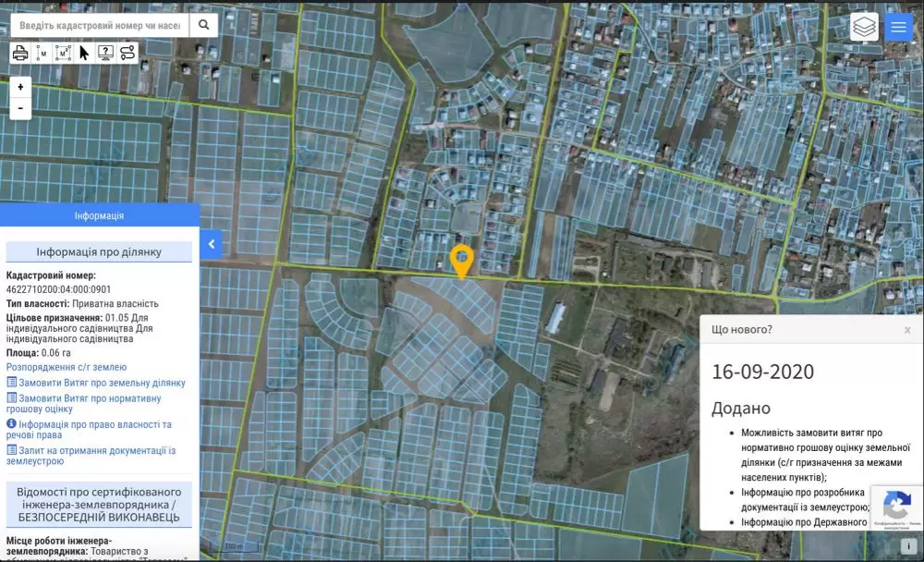This screenshot has width=924, height=562.
Task: Select the arrow pointer tool
Action: tap(84, 53)
